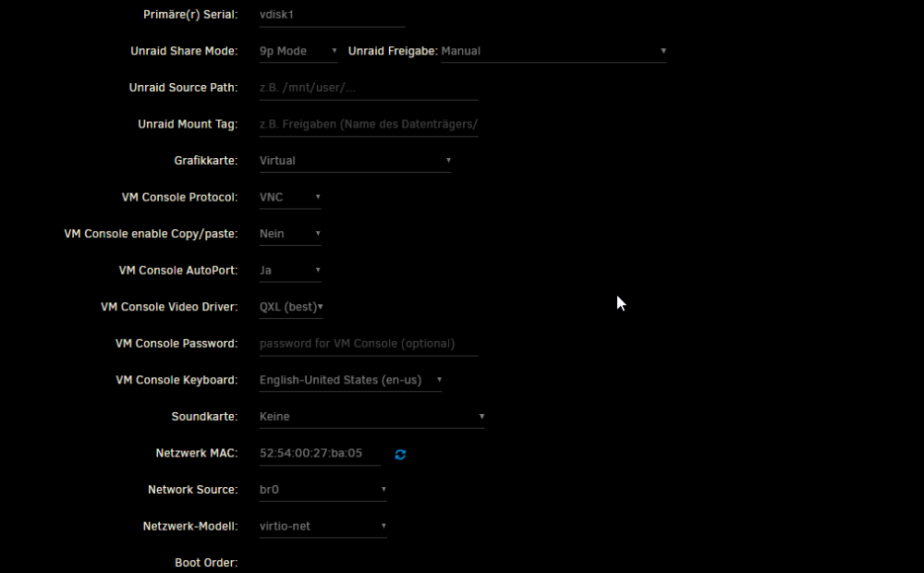Open the Network Source dropdown
The height and width of the screenshot is (573, 924).
(322, 490)
